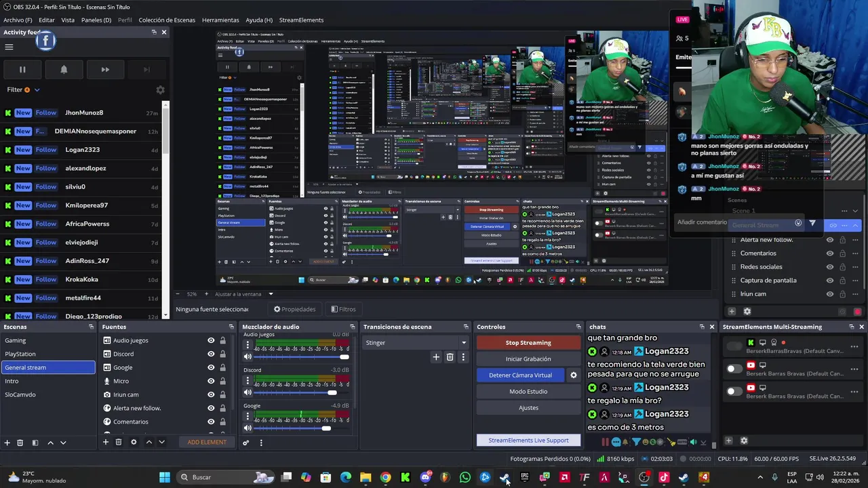868x488 pixels.
Task: Move scene up in Escenas list
Action: [50, 443]
